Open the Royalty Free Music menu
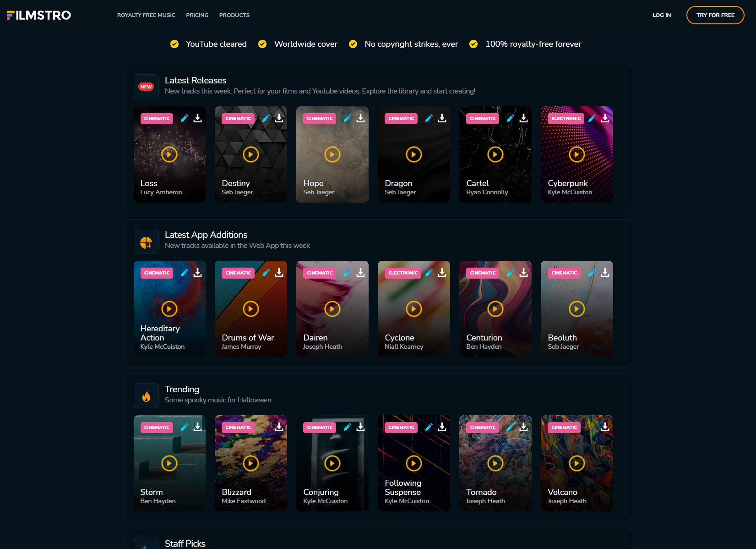 146,15
